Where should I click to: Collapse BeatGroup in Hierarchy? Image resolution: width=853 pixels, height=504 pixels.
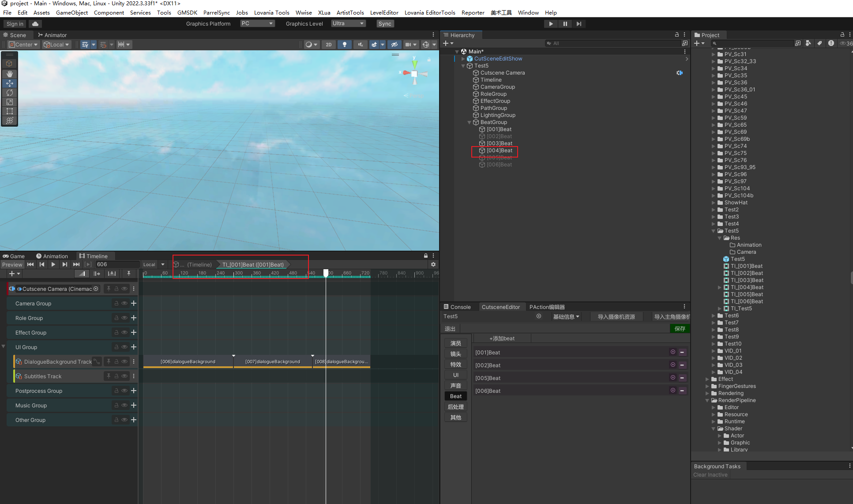click(x=469, y=122)
